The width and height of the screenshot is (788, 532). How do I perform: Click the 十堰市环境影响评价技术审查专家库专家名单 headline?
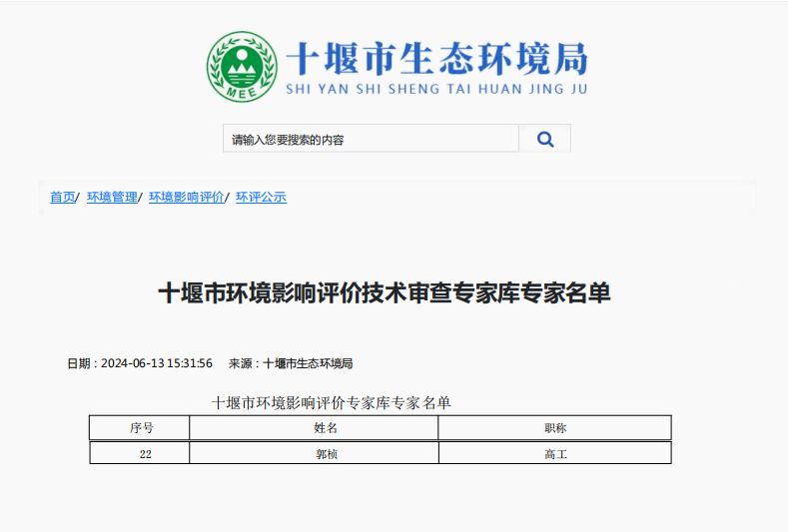click(x=385, y=293)
